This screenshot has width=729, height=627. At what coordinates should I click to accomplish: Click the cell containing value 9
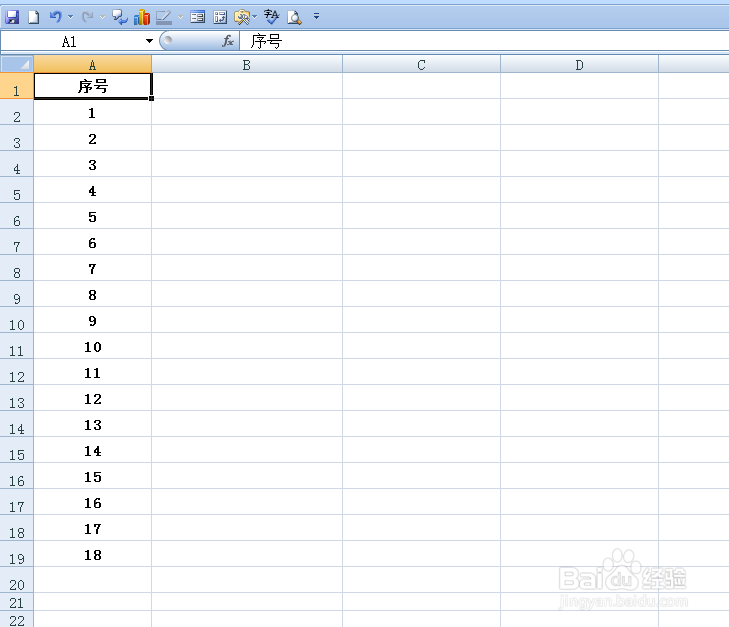93,320
